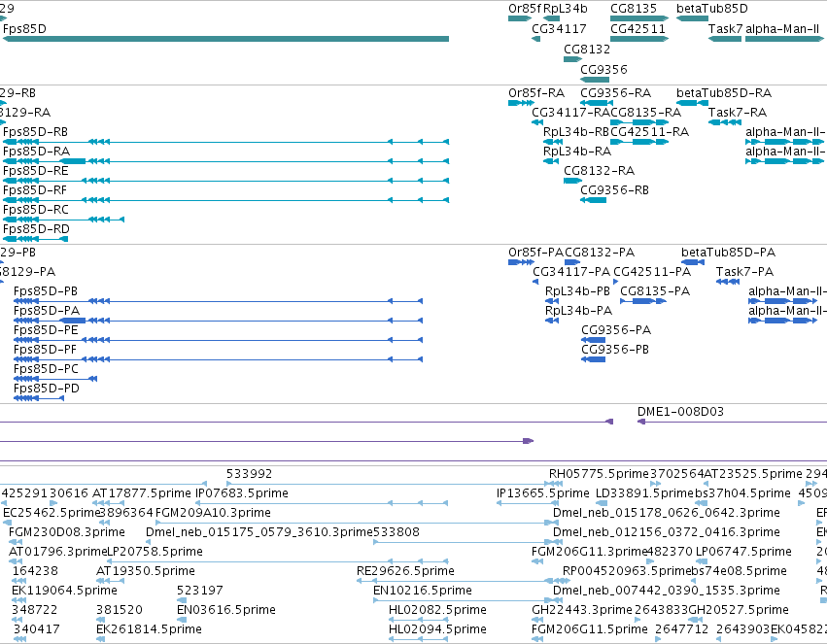Click the AT19350.5prime EST label
Screen dimensions: 827x644
(x=146, y=571)
